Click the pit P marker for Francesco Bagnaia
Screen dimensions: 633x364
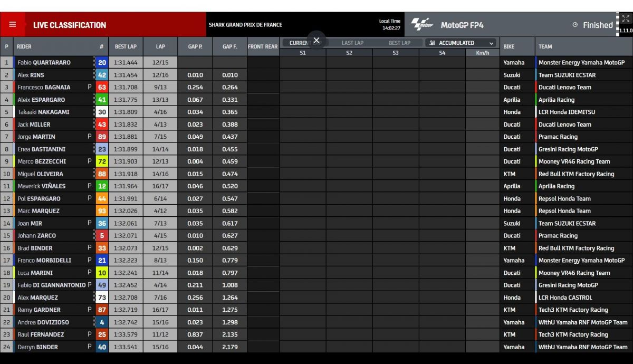click(x=90, y=87)
